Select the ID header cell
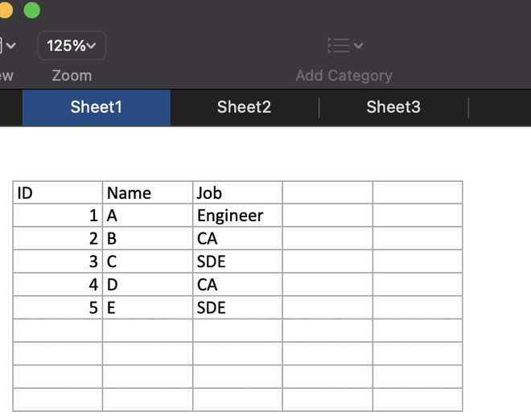 tap(57, 193)
